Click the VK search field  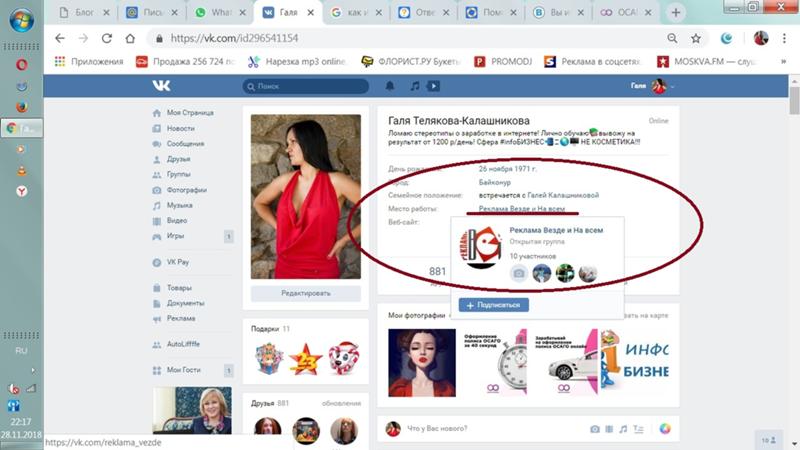pos(306,86)
